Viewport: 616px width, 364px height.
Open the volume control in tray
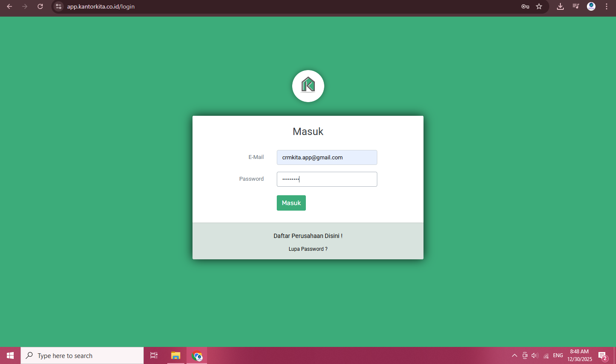point(535,355)
